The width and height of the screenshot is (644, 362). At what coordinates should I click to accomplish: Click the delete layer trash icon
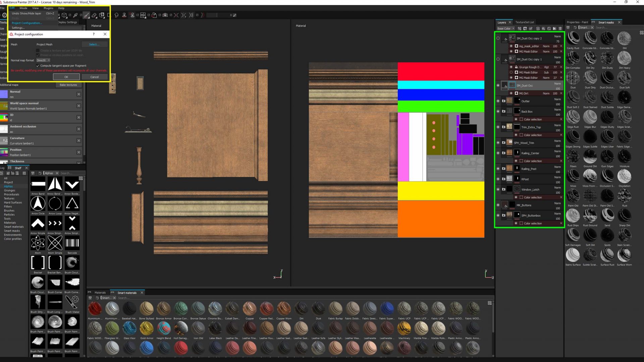click(x=560, y=28)
